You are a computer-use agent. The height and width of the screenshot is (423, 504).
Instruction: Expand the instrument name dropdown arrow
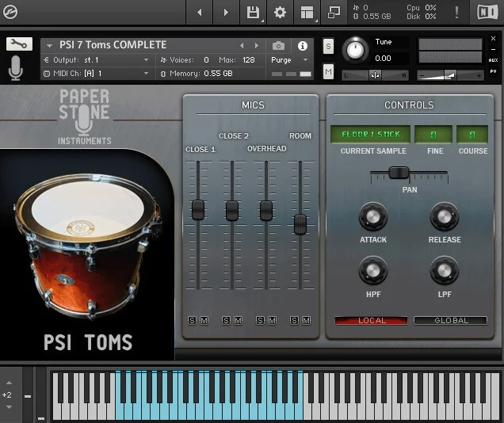click(x=49, y=46)
